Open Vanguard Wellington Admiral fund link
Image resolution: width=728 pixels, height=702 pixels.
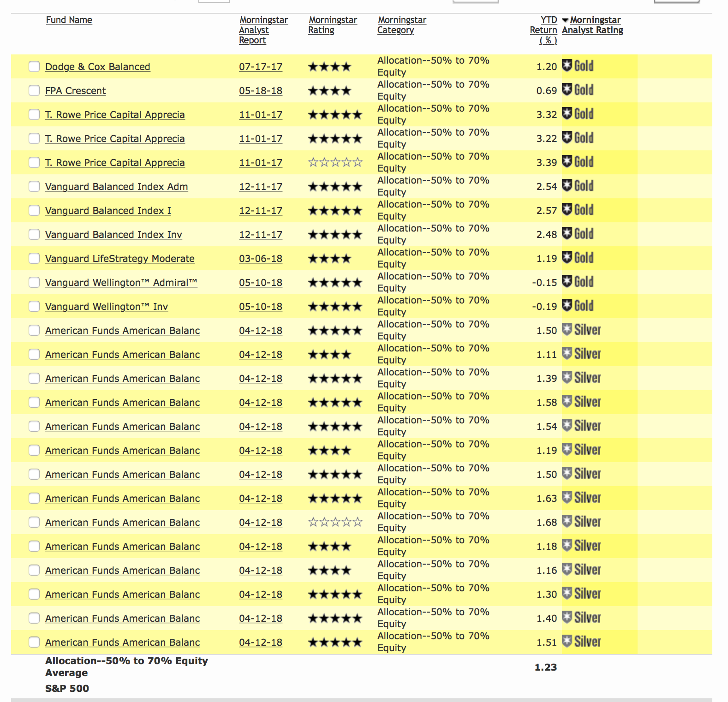pos(121,282)
